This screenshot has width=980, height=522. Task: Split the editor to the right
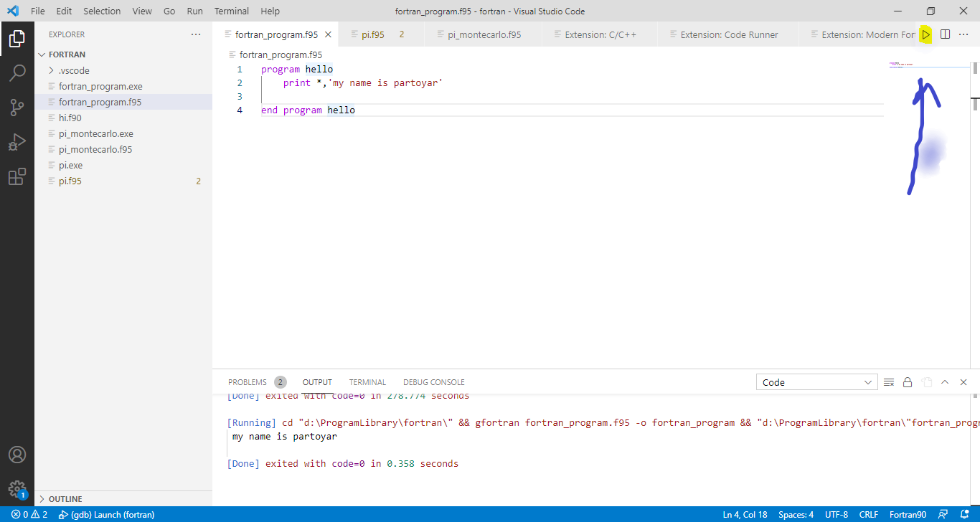(x=945, y=34)
